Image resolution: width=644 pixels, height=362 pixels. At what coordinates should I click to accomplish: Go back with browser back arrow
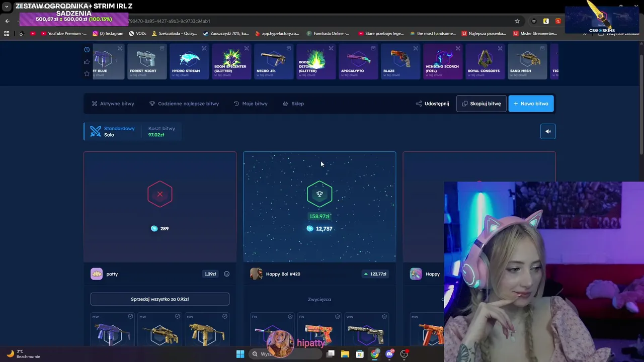pos(8,21)
